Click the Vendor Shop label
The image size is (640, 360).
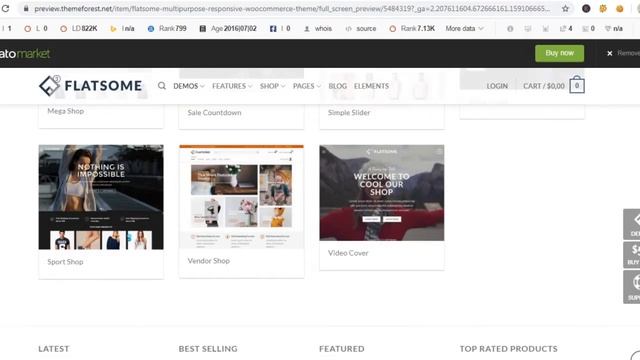coord(209,261)
